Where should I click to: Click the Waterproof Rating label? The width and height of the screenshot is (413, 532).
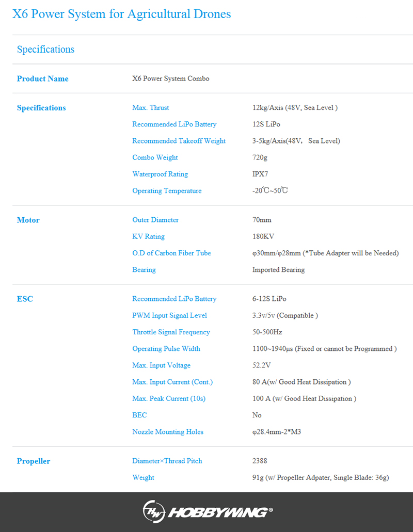click(160, 174)
